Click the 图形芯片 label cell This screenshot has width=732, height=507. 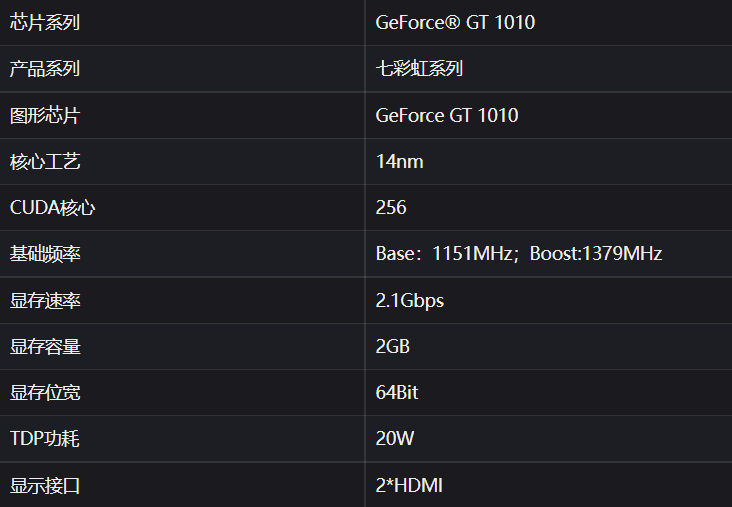pos(45,115)
